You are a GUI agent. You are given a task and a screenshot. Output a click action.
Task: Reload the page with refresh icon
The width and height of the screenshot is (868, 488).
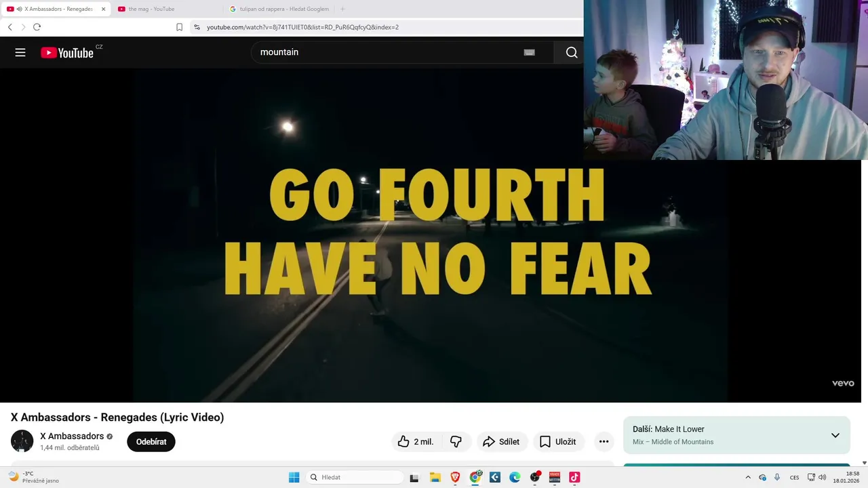37,27
